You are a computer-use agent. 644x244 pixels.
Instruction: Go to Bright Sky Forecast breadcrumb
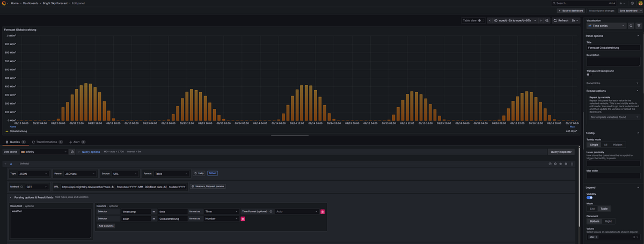pos(55,3)
